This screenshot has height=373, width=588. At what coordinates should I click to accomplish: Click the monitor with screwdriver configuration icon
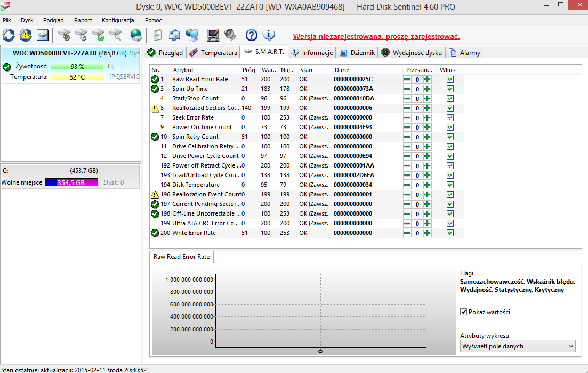[x=213, y=35]
